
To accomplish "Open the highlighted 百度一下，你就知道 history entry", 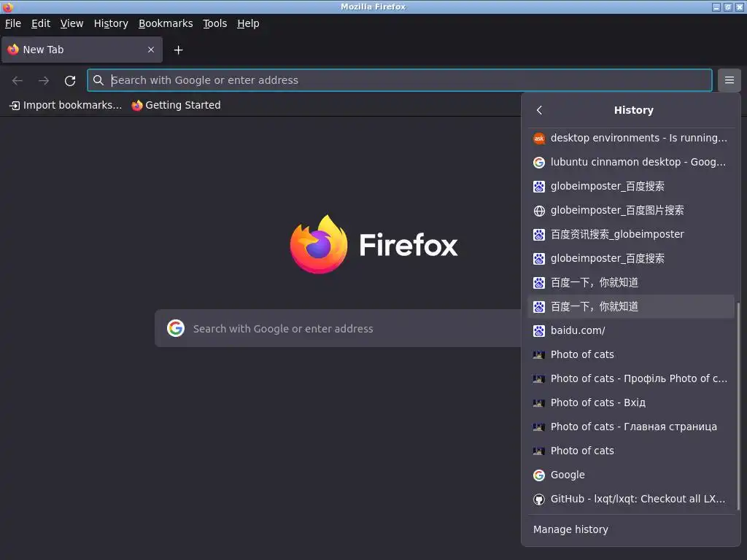I will click(x=631, y=307).
